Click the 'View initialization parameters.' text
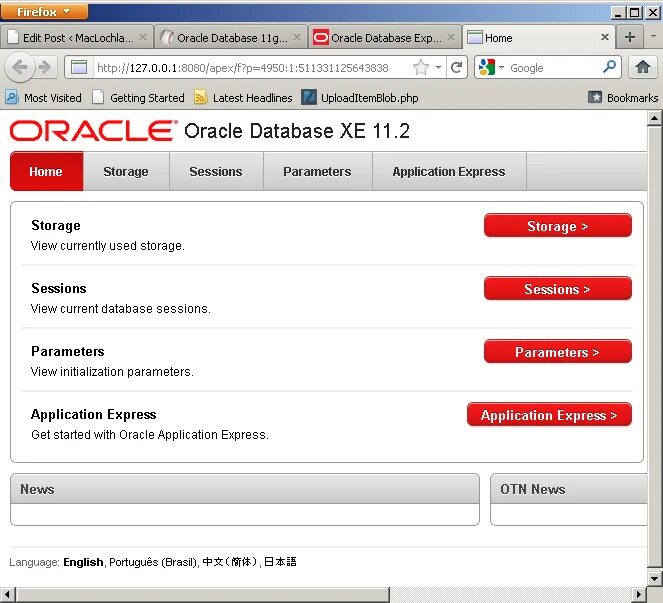663x603 pixels. point(112,372)
